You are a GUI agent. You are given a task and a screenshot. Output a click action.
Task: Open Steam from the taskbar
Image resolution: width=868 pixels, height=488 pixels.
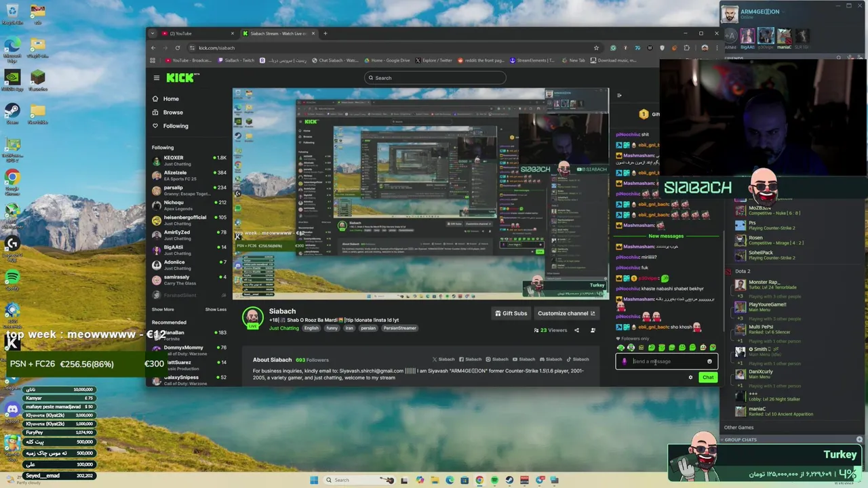coord(509,480)
